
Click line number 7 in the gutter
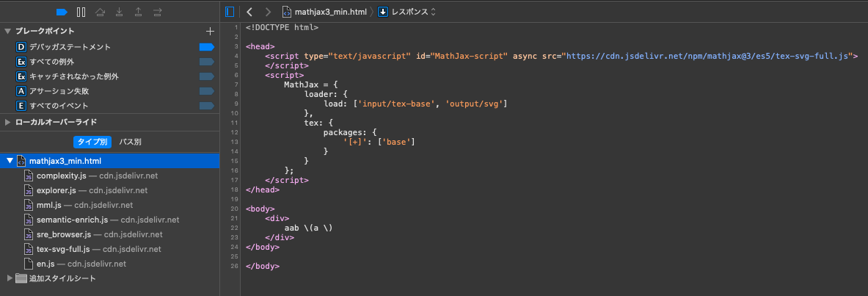[x=236, y=84]
